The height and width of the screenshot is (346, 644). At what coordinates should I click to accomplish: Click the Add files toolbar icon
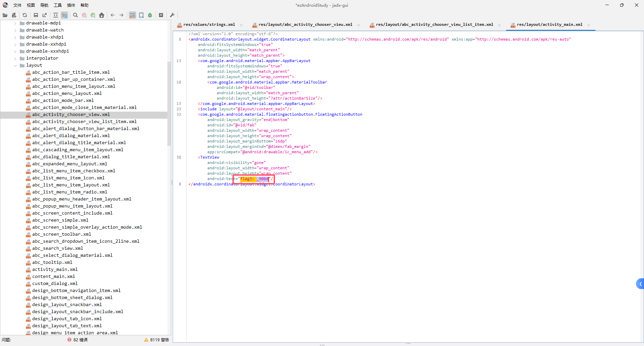14,15
